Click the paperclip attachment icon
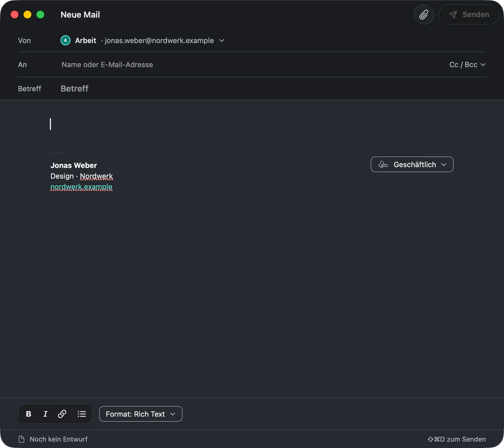Viewport: 504px width, 448px height. click(x=424, y=14)
